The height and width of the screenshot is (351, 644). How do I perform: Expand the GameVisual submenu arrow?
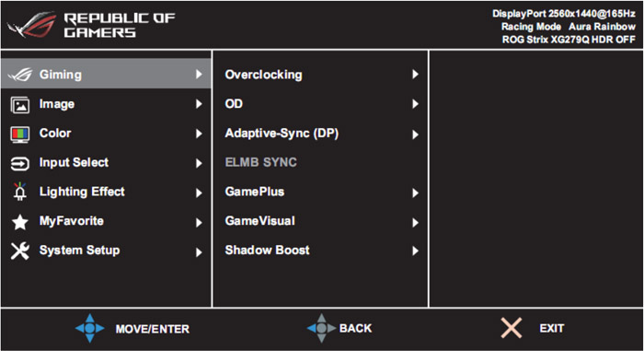(415, 222)
